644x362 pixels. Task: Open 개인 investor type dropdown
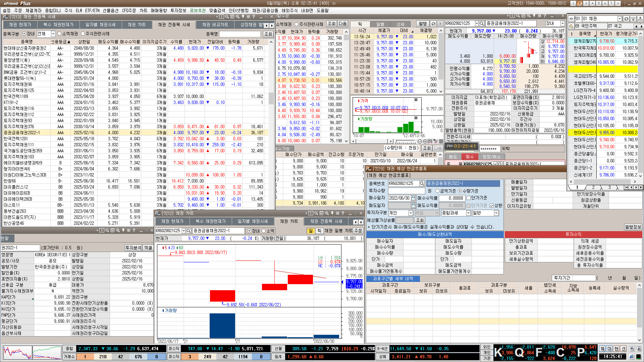(x=411, y=213)
